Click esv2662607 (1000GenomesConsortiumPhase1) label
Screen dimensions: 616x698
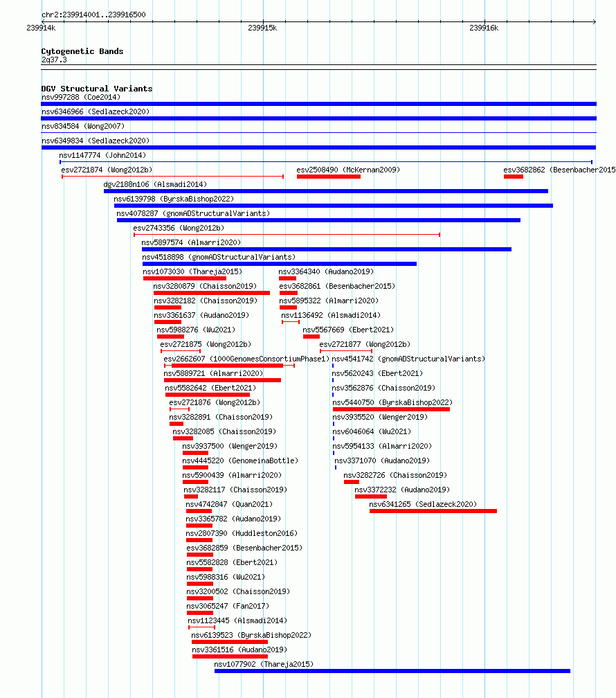click(x=246, y=359)
